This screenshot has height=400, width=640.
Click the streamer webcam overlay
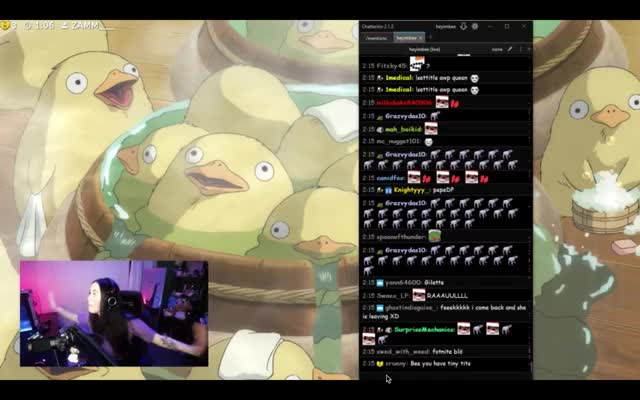click(114, 313)
